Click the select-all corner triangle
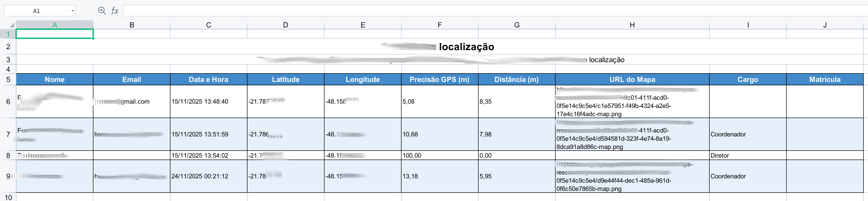868x201 pixels. (12, 25)
